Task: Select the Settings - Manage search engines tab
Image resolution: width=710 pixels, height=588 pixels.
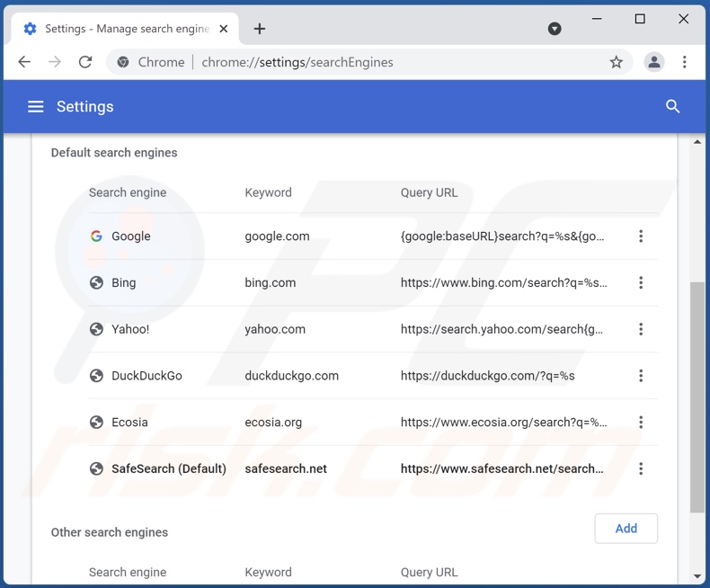Action: coord(125,29)
